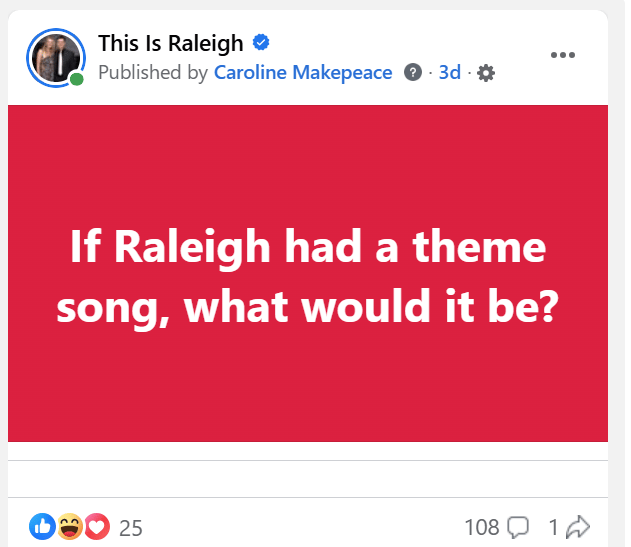Open the This Is Raleigh page link

point(171,43)
